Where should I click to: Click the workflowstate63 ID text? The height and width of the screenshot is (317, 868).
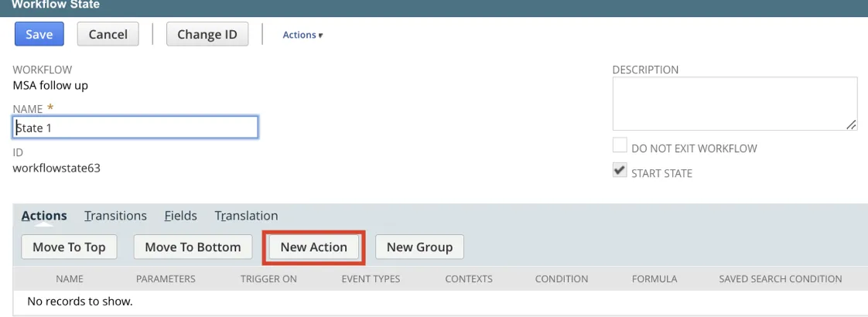56,169
